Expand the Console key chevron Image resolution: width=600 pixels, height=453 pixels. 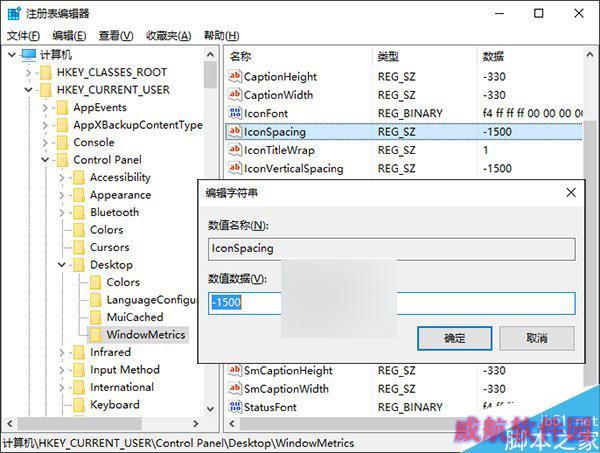point(45,142)
